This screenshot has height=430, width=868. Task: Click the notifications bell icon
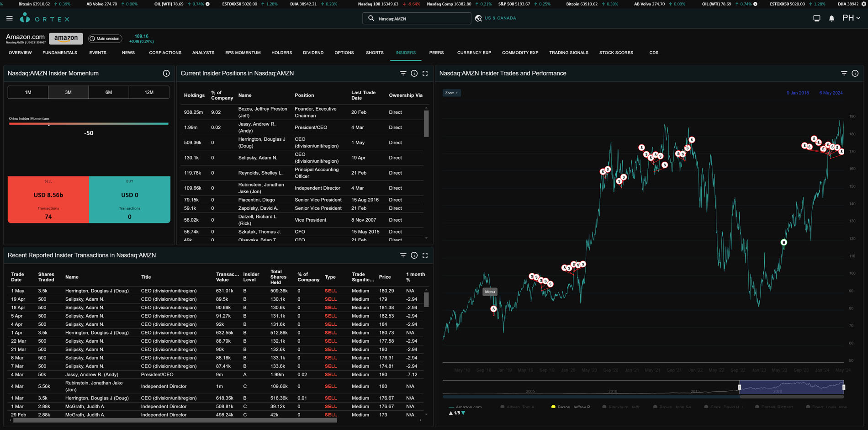(x=831, y=19)
